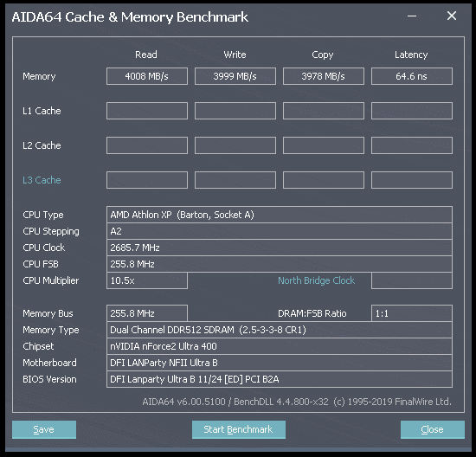Click the AIDA64 Cache & Memory Benchmark title

130,17
